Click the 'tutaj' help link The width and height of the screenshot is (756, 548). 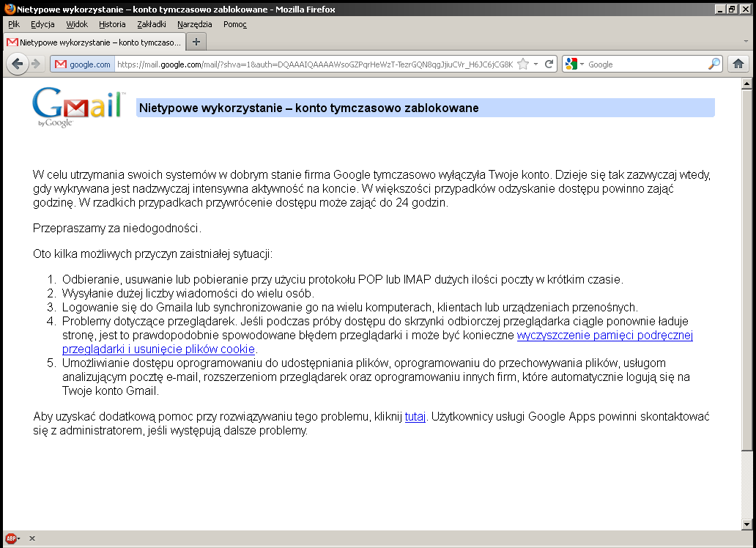(x=415, y=417)
